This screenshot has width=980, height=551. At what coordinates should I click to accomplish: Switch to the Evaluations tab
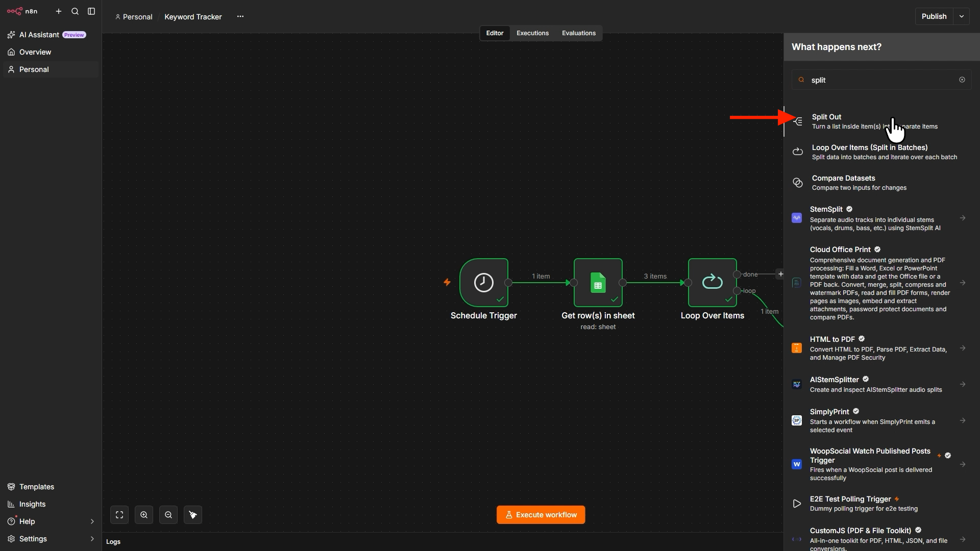coord(579,33)
